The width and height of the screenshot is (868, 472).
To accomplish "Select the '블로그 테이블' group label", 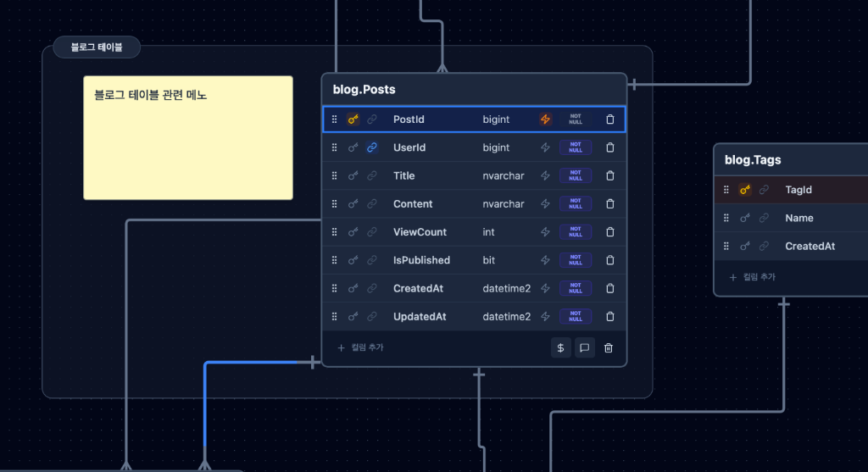I will click(x=97, y=47).
